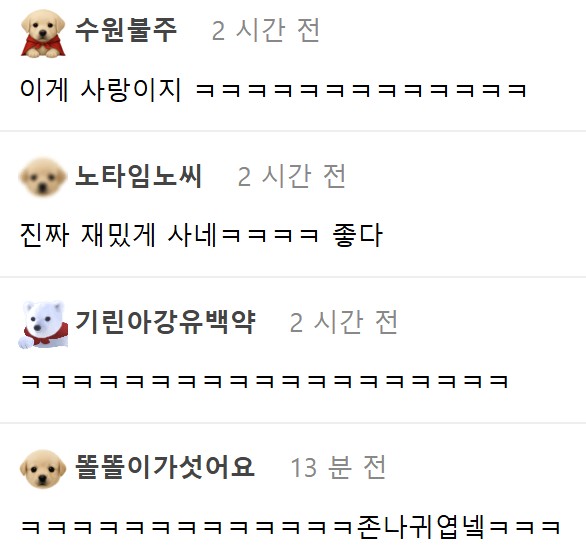The image size is (586, 554).
Task: Click 기린아강유백약's ㅋㅋㅋ laughing comment
Action: click(265, 382)
